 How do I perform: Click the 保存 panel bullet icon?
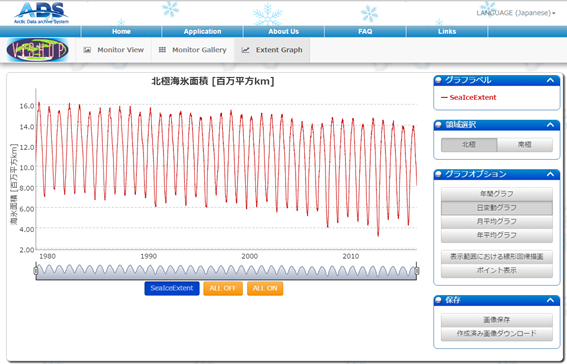coord(439,300)
